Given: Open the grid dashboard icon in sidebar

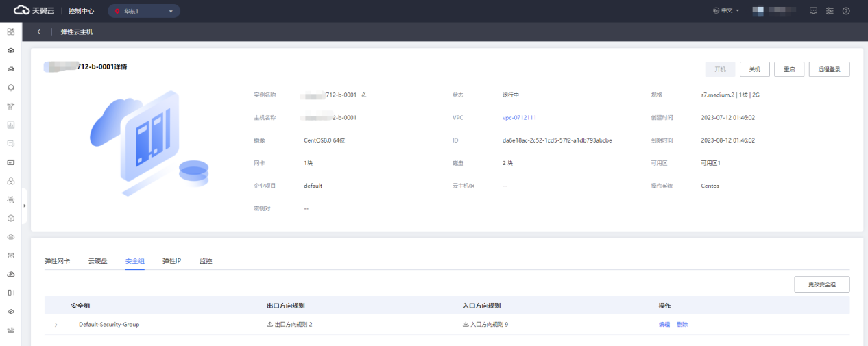Looking at the screenshot, I should (10, 32).
